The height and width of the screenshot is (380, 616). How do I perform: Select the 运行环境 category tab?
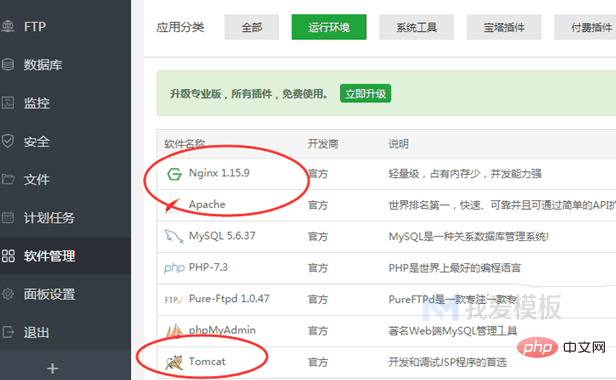point(329,27)
